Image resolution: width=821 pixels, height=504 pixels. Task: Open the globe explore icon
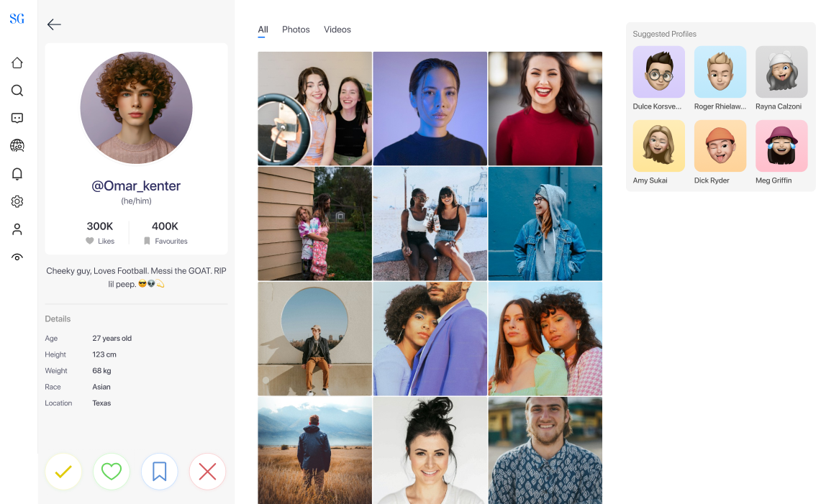tap(17, 146)
